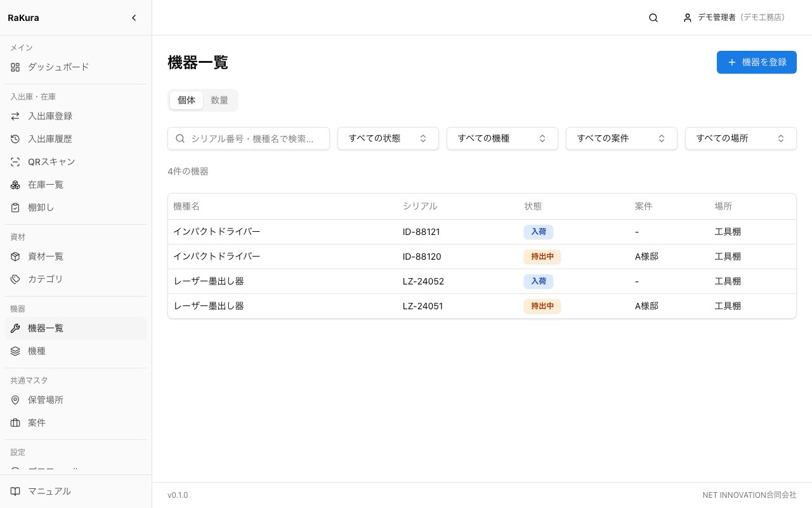Open the すべての状態 status filter dropdown
Image resolution: width=812 pixels, height=508 pixels.
click(x=388, y=138)
